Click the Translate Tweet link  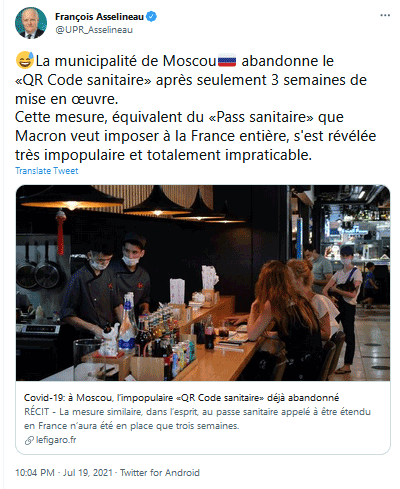pos(47,171)
